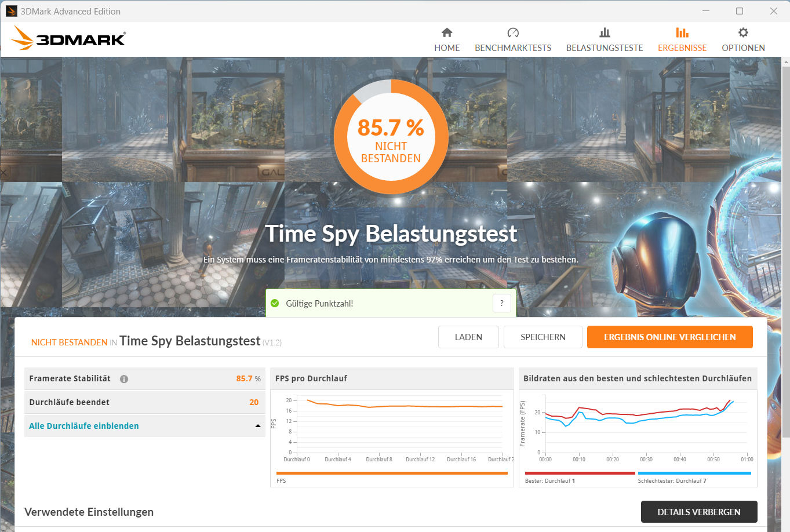This screenshot has width=790, height=532.
Task: Open Benchmarktests via the gauge icon
Action: point(512,32)
